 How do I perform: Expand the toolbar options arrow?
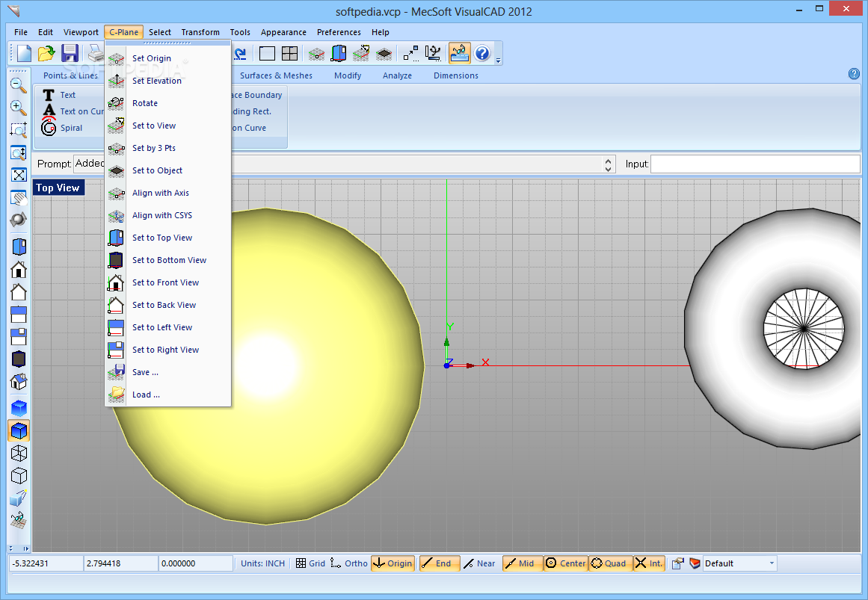pyautogui.click(x=498, y=60)
